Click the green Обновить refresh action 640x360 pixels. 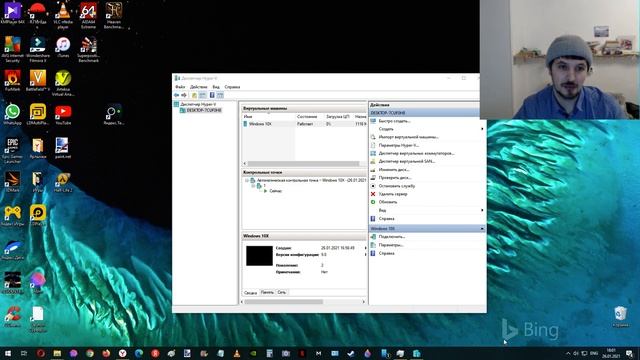click(373, 202)
